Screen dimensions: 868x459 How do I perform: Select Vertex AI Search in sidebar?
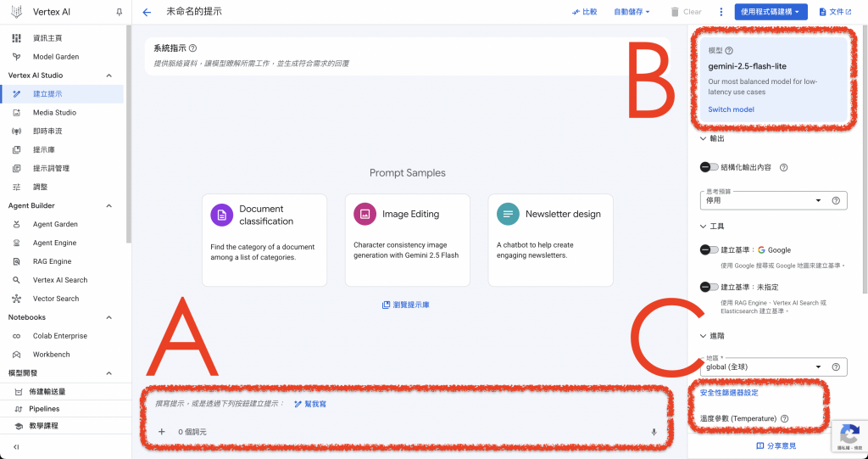tap(62, 280)
